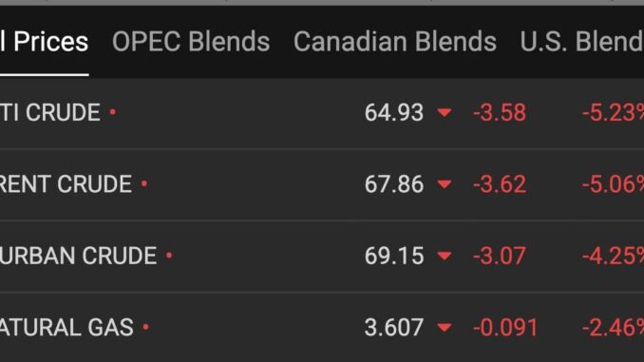
Task: Click the WTI price value 64.93
Action: click(x=394, y=112)
